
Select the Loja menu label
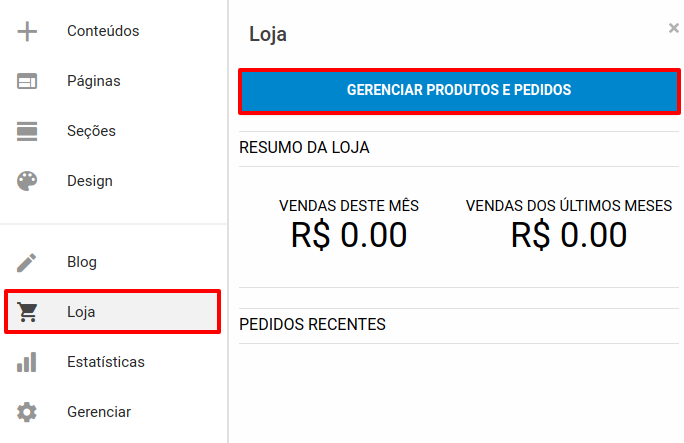click(81, 312)
